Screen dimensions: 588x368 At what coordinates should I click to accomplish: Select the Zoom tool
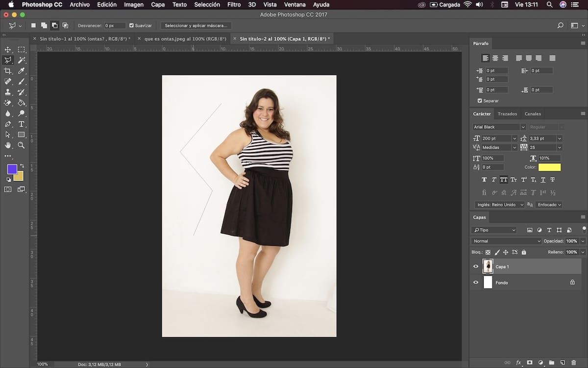22,145
